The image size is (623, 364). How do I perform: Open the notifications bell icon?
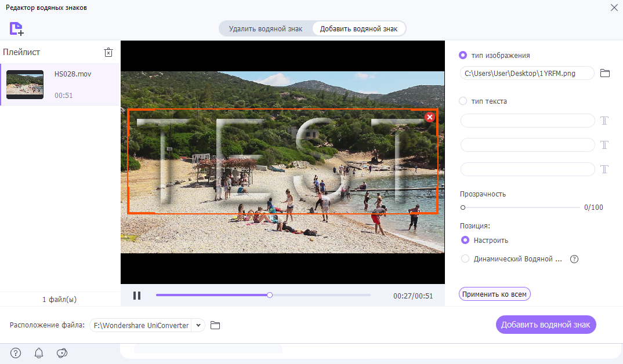coord(39,353)
